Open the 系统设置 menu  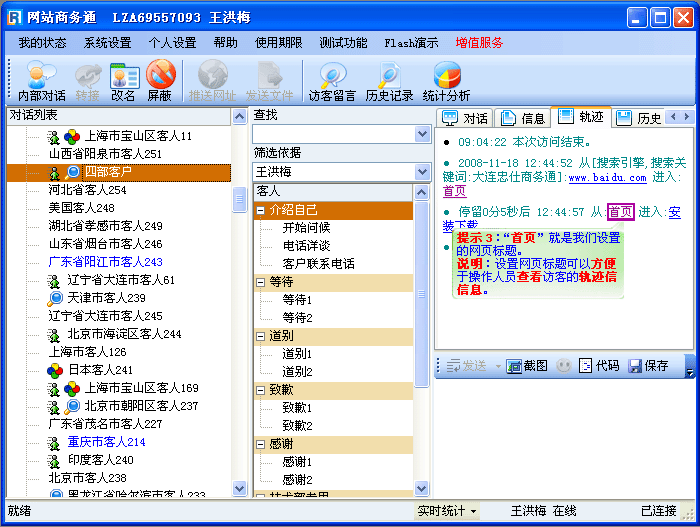(107, 43)
